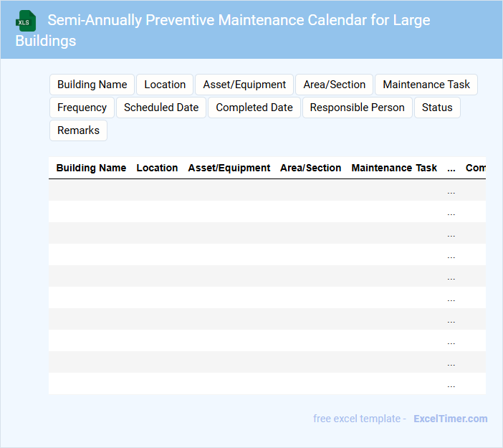Expand the hidden columns ellipsis in header
The image size is (503, 448).
(x=451, y=168)
